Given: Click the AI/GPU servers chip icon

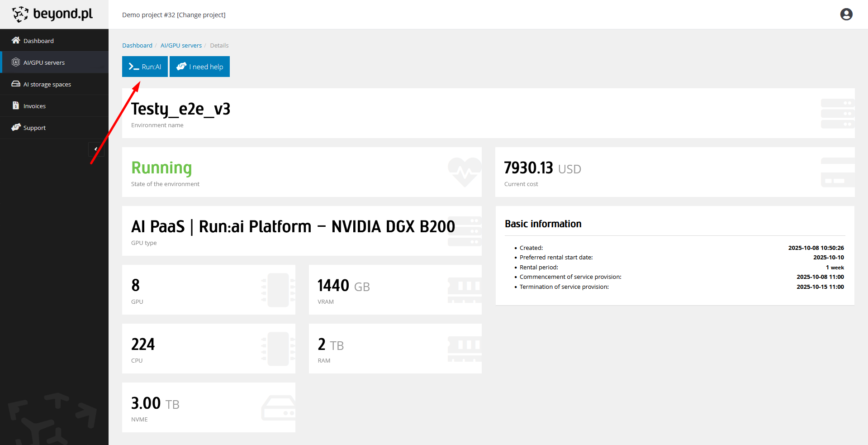Looking at the screenshot, I should coord(16,62).
